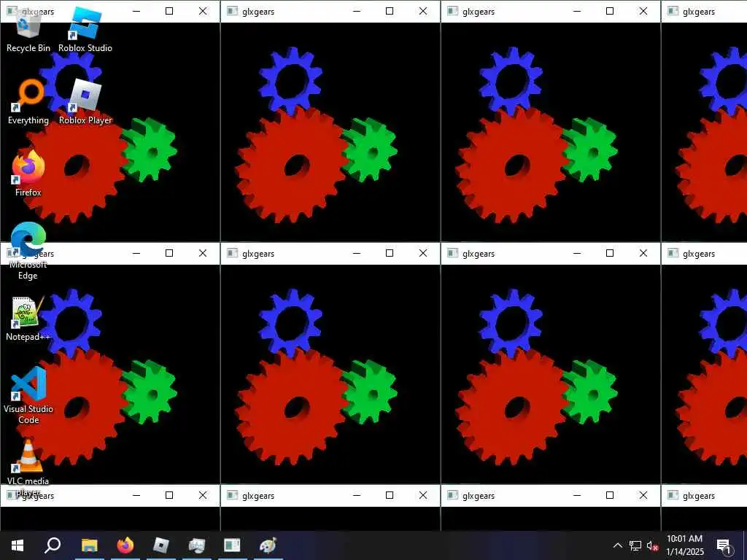Select the Firefox desktop shortcut

pos(28,174)
